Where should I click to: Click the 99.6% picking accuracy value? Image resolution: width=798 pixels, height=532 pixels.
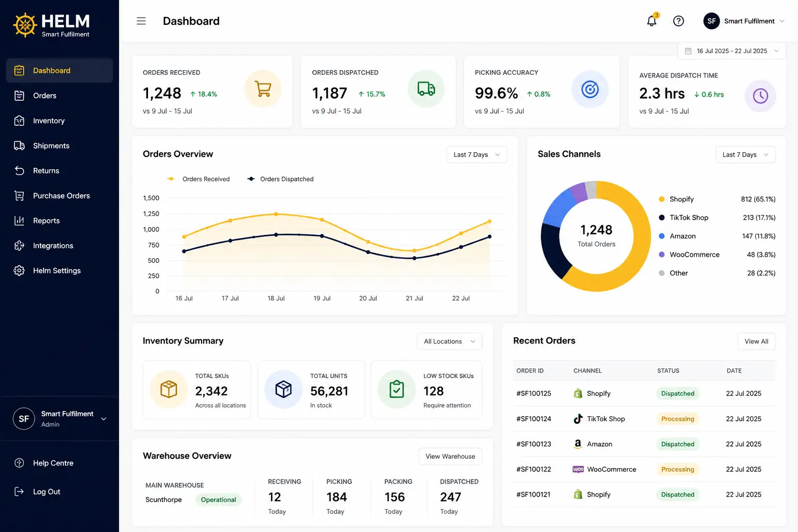496,94
